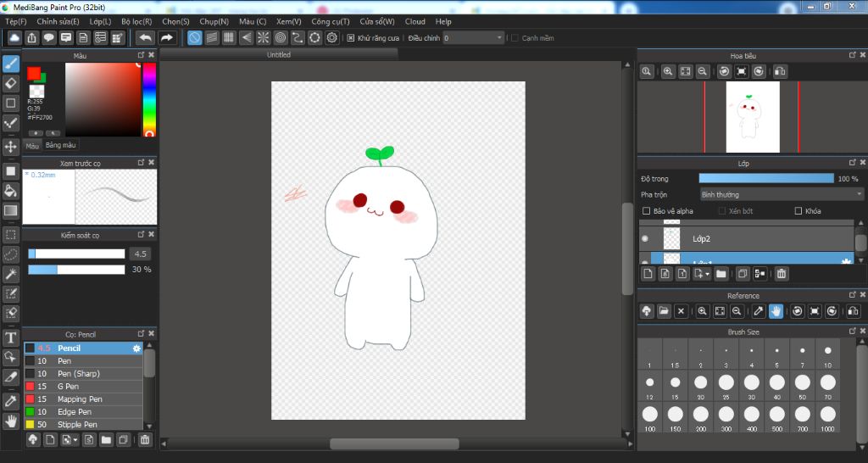Open Tệp(F) menu
868x463 pixels.
(15, 21)
